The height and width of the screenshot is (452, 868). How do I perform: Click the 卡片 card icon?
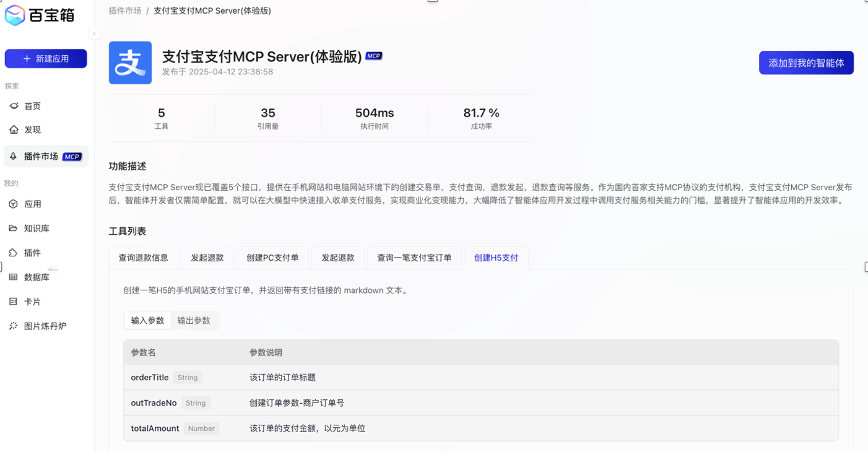click(x=14, y=302)
